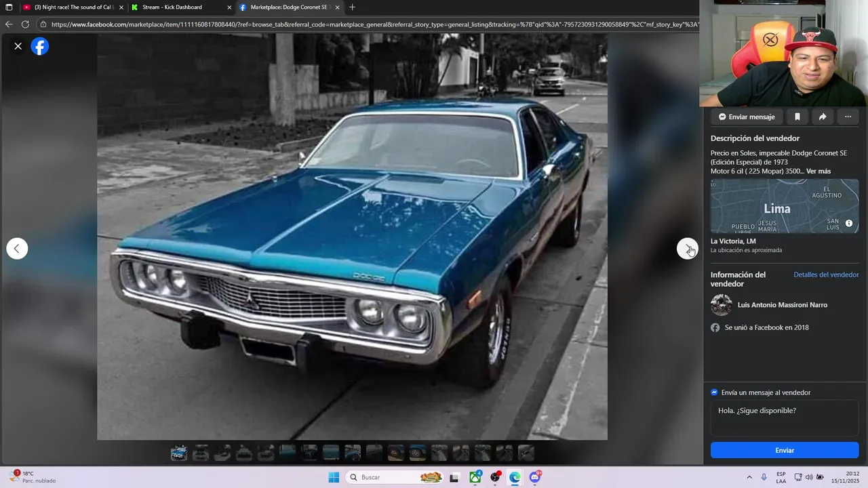868x488 pixels.
Task: Switch the ESP LAA input language
Action: point(781,477)
